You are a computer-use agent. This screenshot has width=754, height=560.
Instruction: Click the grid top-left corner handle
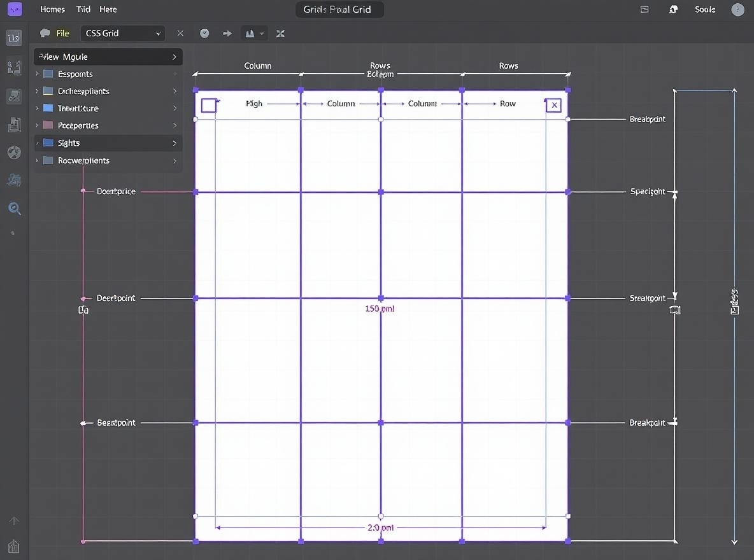(196, 90)
